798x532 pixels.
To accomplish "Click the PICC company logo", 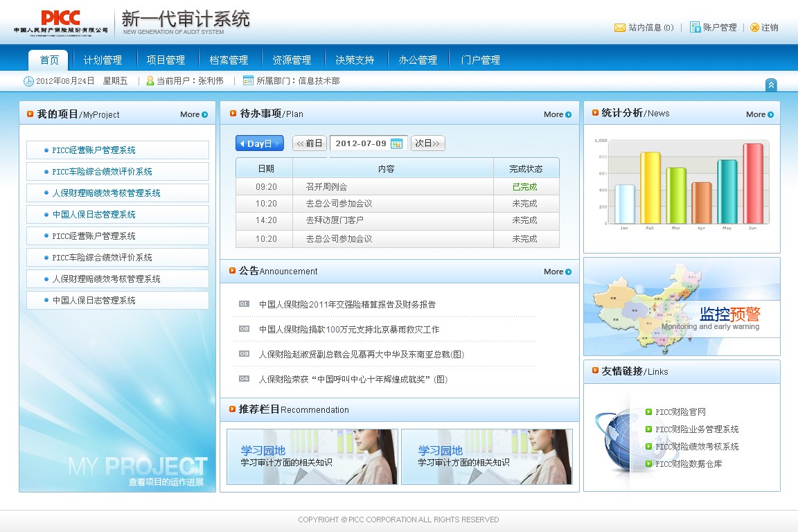I will click(x=60, y=23).
